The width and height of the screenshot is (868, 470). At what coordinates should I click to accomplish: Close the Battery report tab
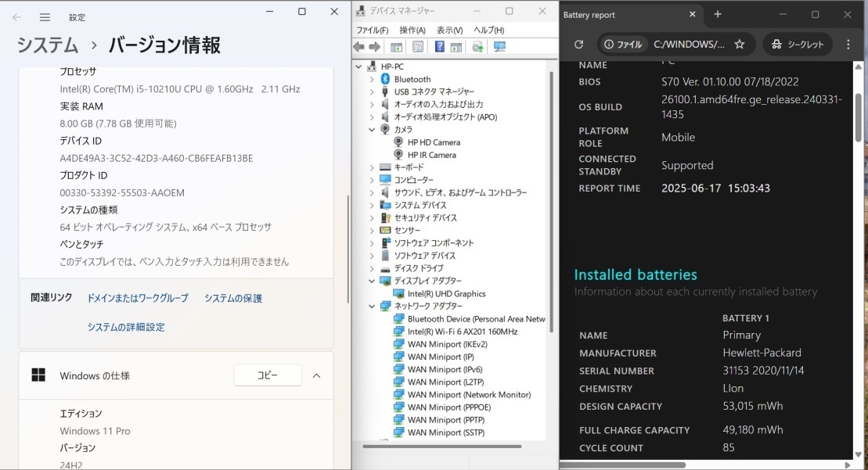[x=692, y=14]
